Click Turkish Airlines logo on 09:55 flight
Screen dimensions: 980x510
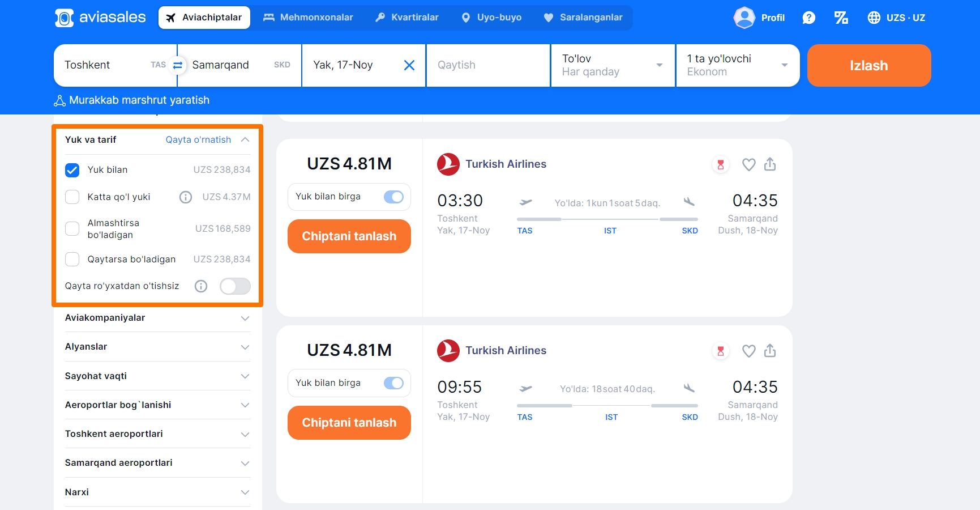(x=448, y=351)
